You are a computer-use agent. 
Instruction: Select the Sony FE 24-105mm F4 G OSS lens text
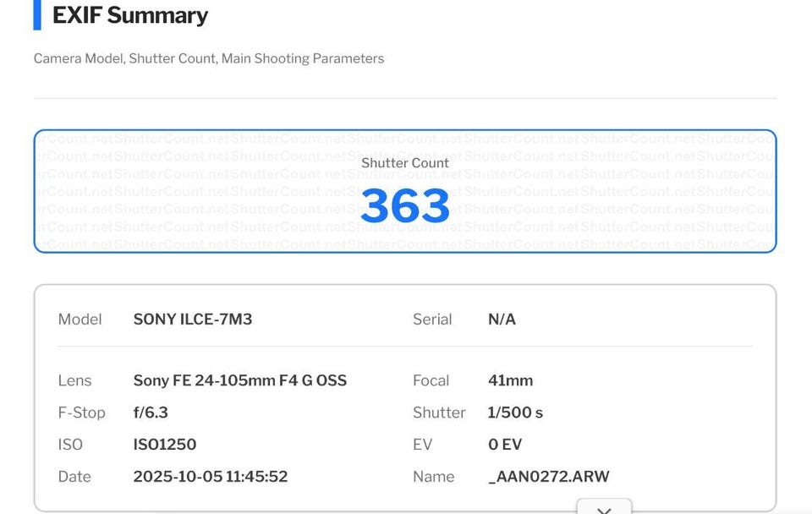[x=240, y=380]
